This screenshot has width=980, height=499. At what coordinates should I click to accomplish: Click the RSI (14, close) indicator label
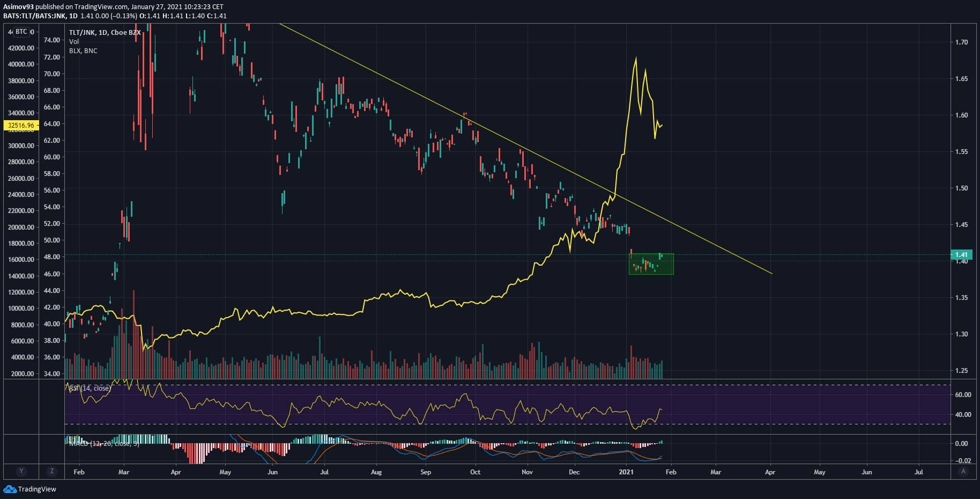point(90,388)
